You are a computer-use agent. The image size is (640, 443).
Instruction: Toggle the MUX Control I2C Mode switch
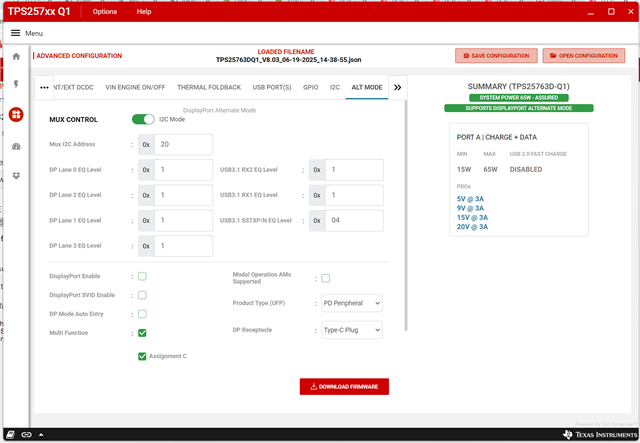(x=143, y=119)
